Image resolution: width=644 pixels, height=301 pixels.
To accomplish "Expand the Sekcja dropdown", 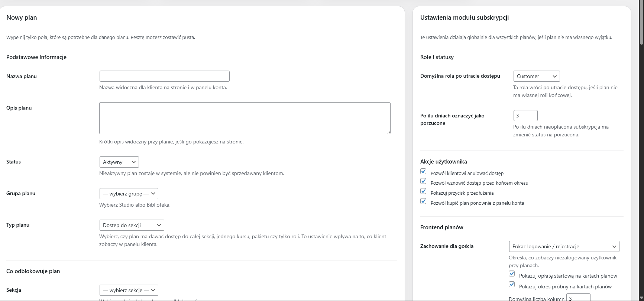I will pyautogui.click(x=129, y=290).
